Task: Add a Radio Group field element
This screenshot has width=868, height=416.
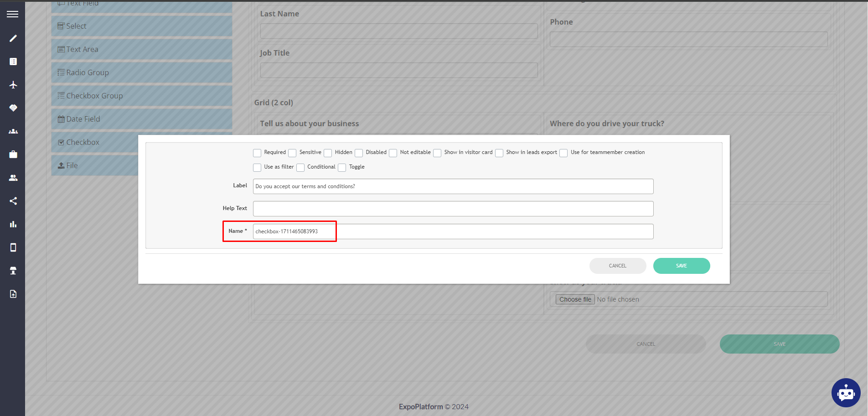Action: 141,72
